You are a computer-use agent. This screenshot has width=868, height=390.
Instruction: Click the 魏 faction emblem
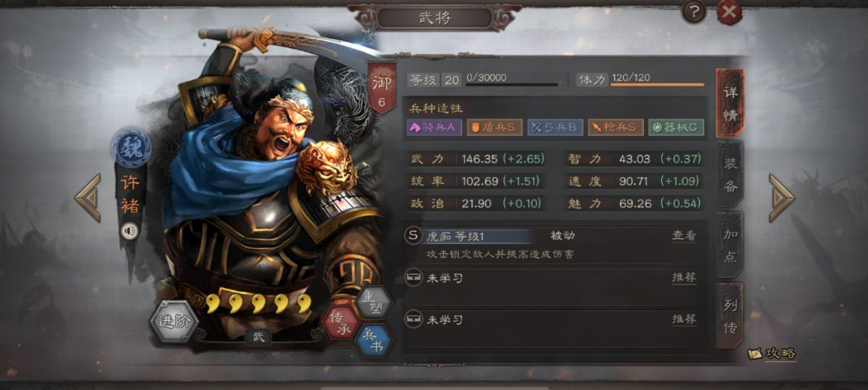pyautogui.click(x=131, y=148)
